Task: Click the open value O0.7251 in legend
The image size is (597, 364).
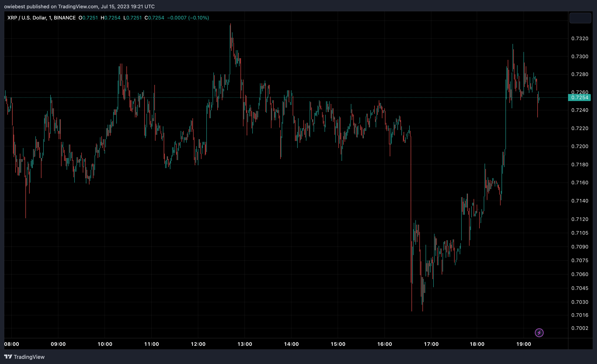Action: pos(88,18)
